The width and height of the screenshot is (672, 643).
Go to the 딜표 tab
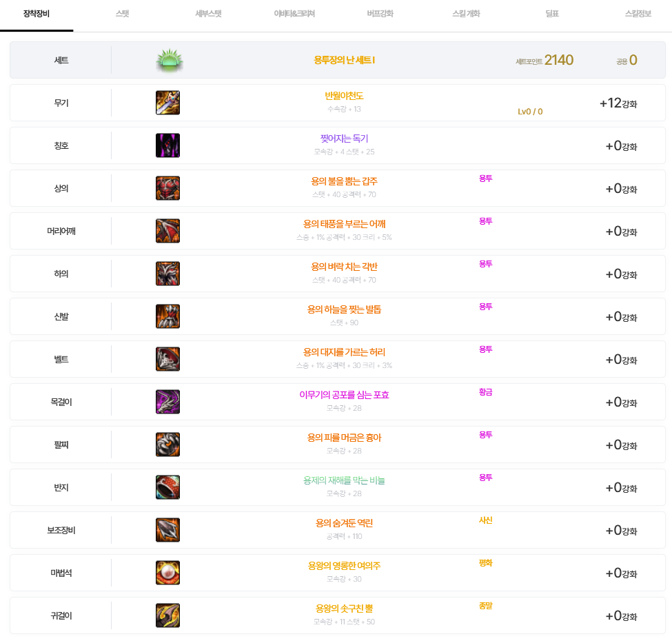click(551, 14)
